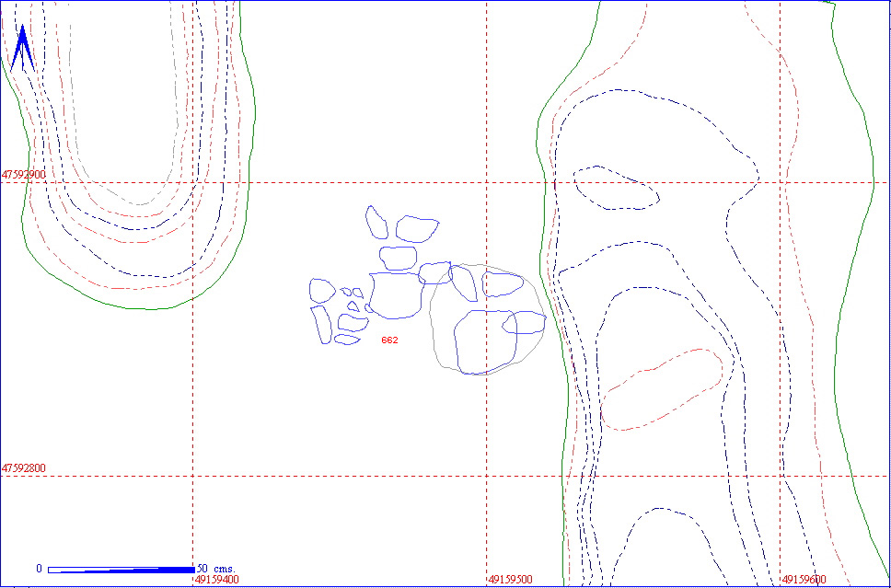
Task: Select the leftmost rounded stone outline
Action: pos(322,291)
